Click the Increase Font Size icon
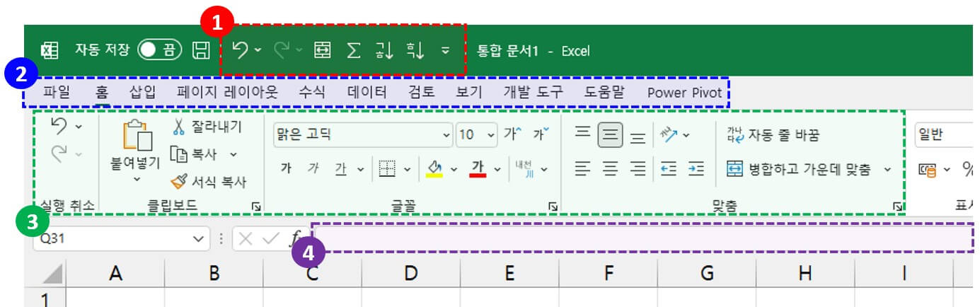The image size is (980, 307). (512, 134)
